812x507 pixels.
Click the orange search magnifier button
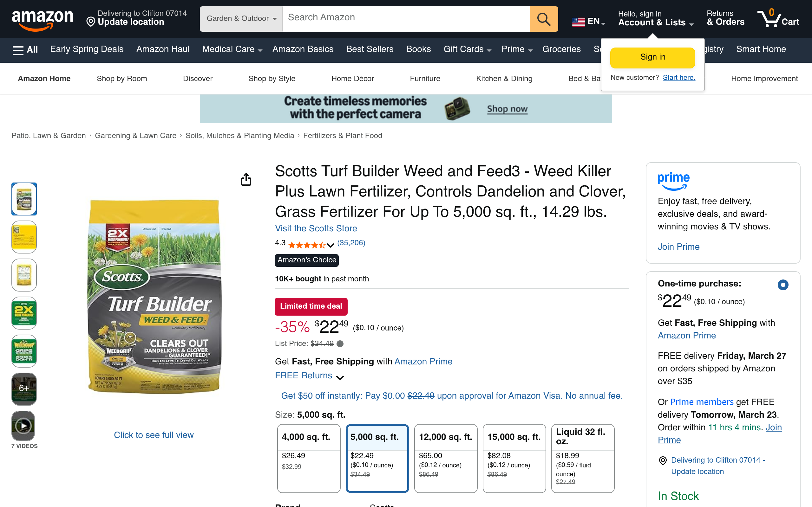(x=544, y=19)
